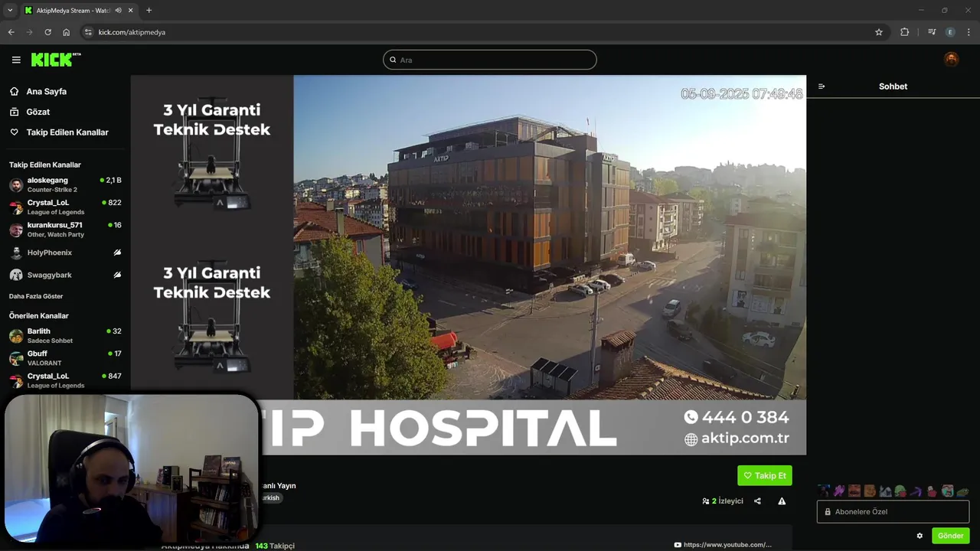Click the lock icon in chat input
The height and width of the screenshot is (551, 980).
[x=828, y=511]
